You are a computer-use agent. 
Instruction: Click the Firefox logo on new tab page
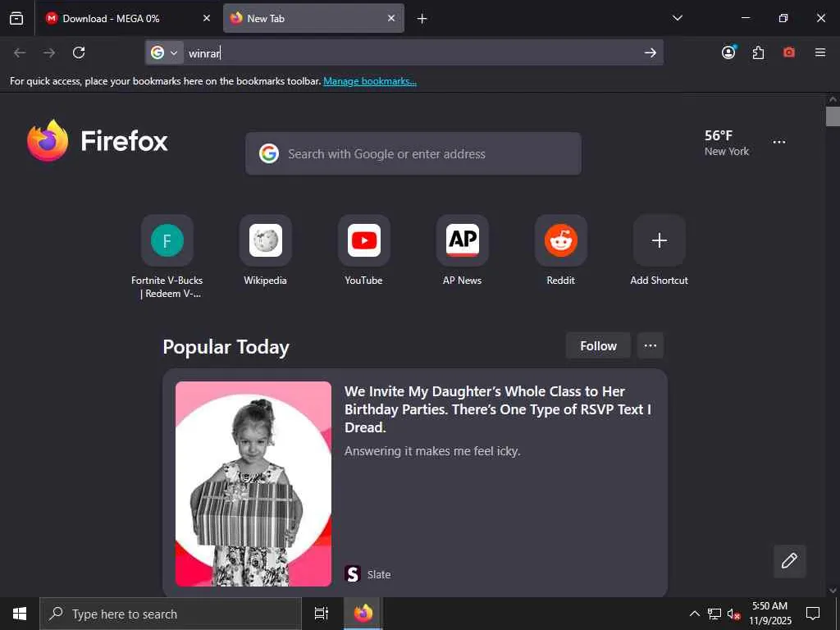pos(98,141)
